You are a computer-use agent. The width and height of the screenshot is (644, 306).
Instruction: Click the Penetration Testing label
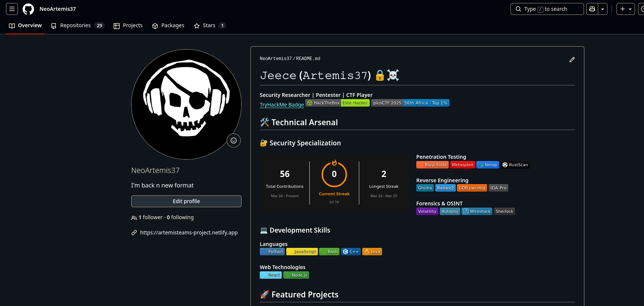point(441,157)
